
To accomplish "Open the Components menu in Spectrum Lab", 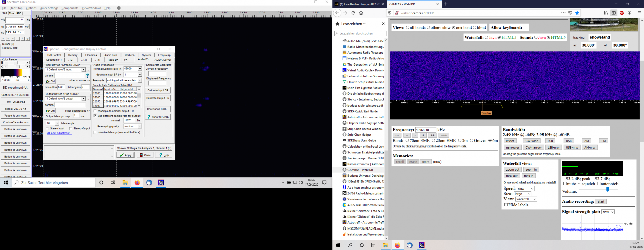I will (x=70, y=8).
